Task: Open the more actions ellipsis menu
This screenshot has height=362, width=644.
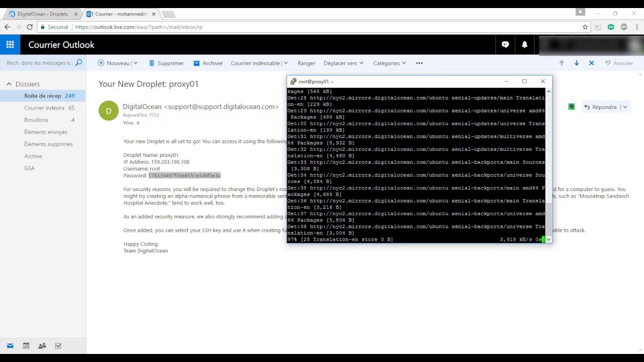Action: click(x=419, y=63)
